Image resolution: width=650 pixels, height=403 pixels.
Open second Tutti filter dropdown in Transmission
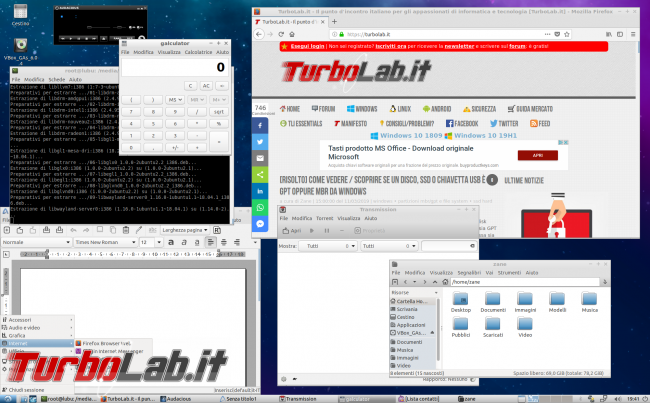(x=389, y=246)
